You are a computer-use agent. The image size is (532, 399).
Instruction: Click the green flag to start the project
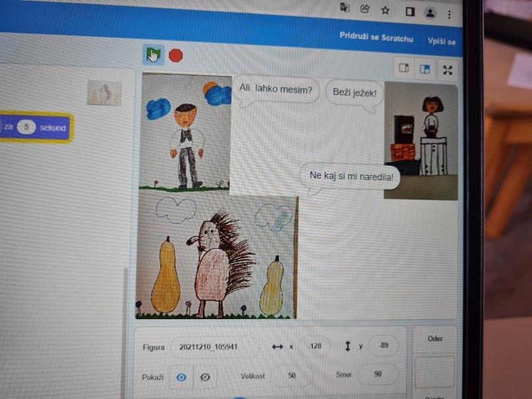(153, 55)
